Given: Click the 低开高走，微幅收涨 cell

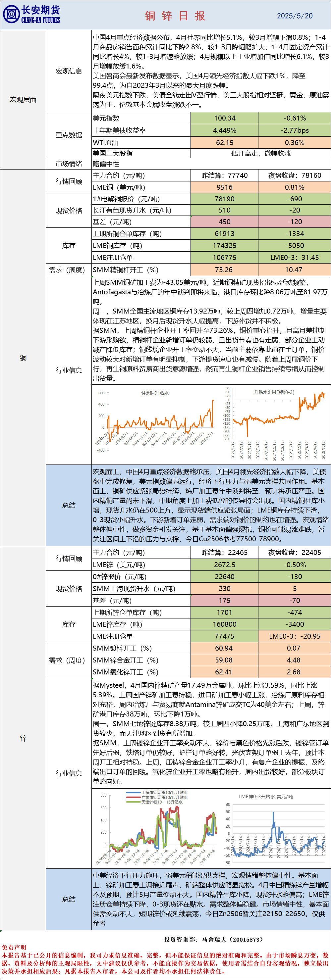Looking at the screenshot, I should [260, 153].
